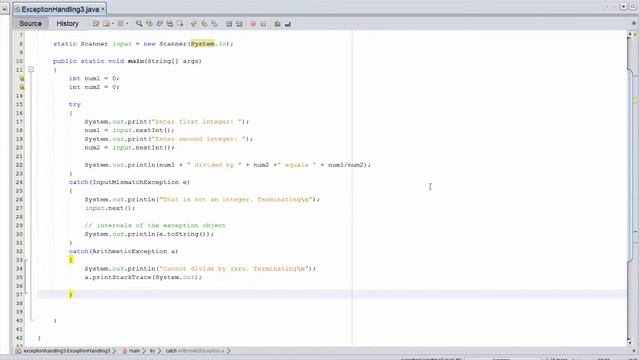Click the highlighted System word on line 8
The height and width of the screenshot is (360, 640).
click(202, 44)
